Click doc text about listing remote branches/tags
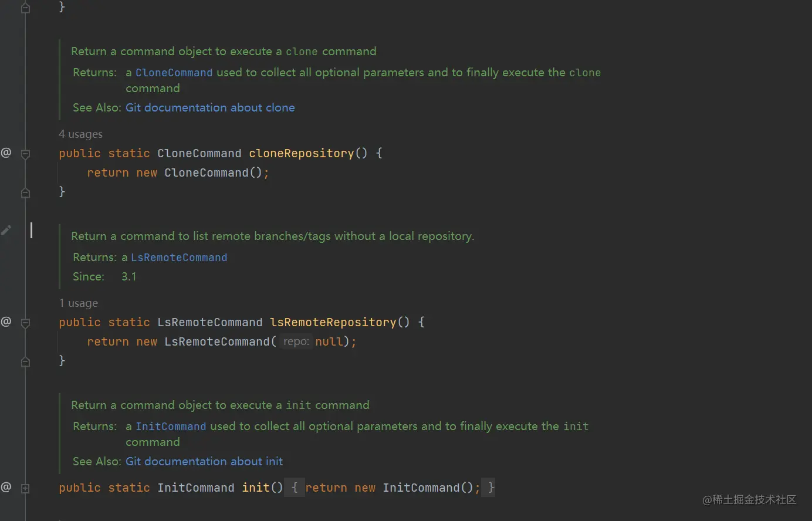The height and width of the screenshot is (521, 812). click(x=273, y=236)
